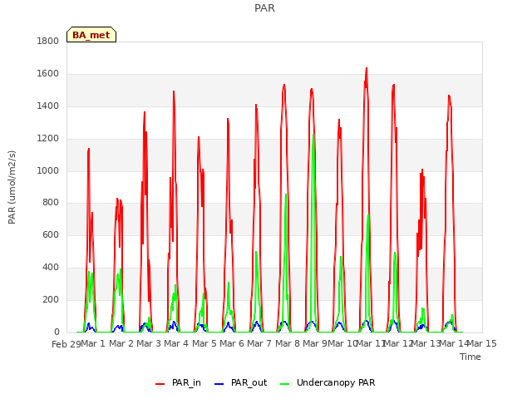Viewport: 532px width, 399px height.
Task: Click the PAR_in legend entry
Action: coord(178,382)
